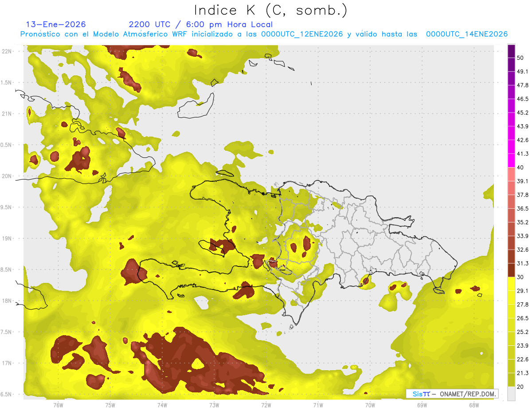Pick the salmon pink swatch between 39.1 and 40

tap(511, 174)
